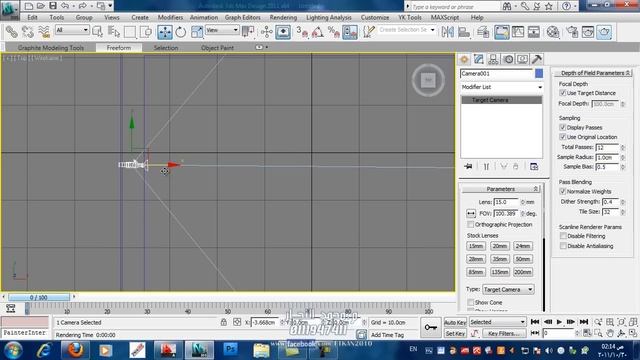Toggle Normalize Weights checkbox
Screen dimensions: 640x360
pyautogui.click(x=562, y=191)
